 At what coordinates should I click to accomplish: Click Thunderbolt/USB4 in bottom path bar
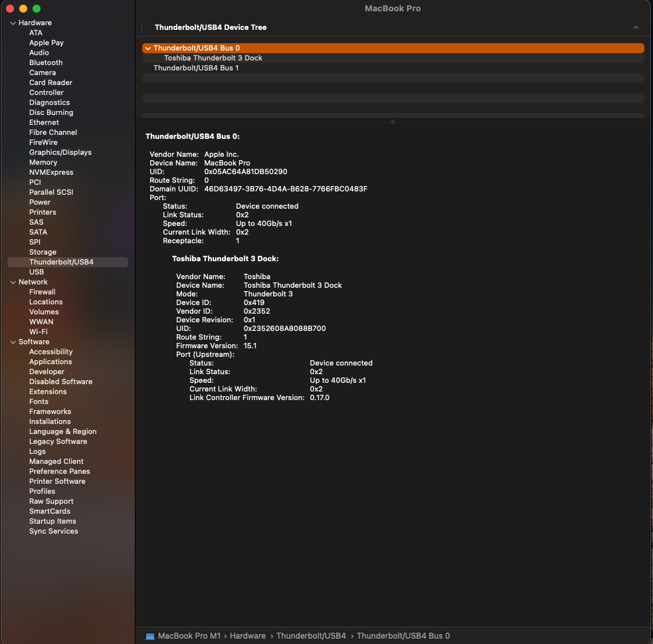pyautogui.click(x=311, y=636)
